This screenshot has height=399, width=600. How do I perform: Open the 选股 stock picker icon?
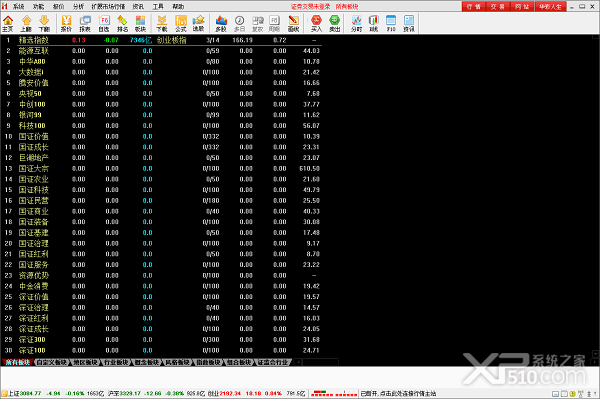198,23
